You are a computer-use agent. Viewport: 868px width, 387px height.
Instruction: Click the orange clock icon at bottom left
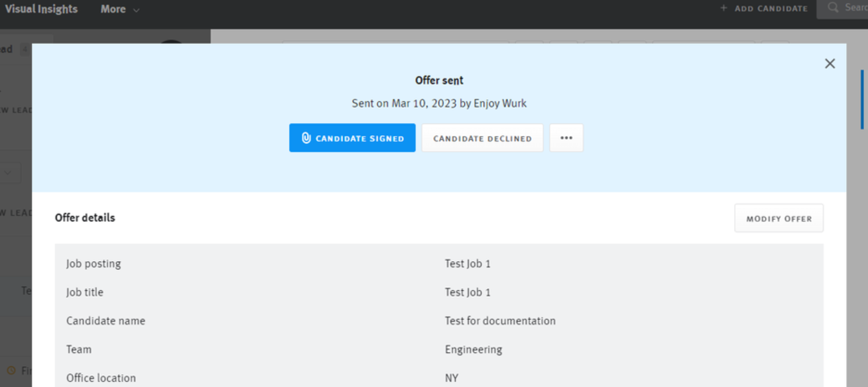[x=11, y=370]
